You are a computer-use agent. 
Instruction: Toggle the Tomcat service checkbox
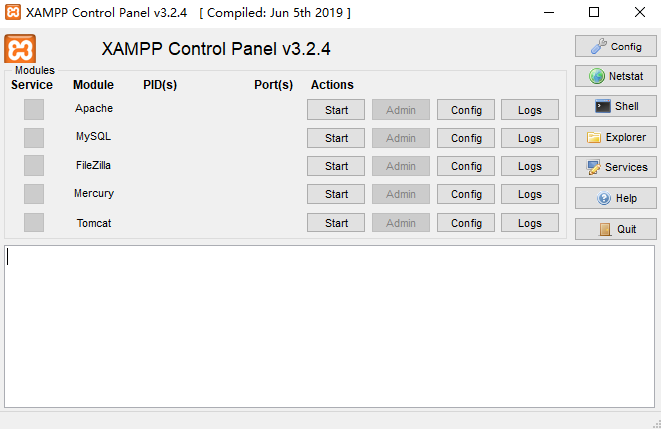coord(34,223)
